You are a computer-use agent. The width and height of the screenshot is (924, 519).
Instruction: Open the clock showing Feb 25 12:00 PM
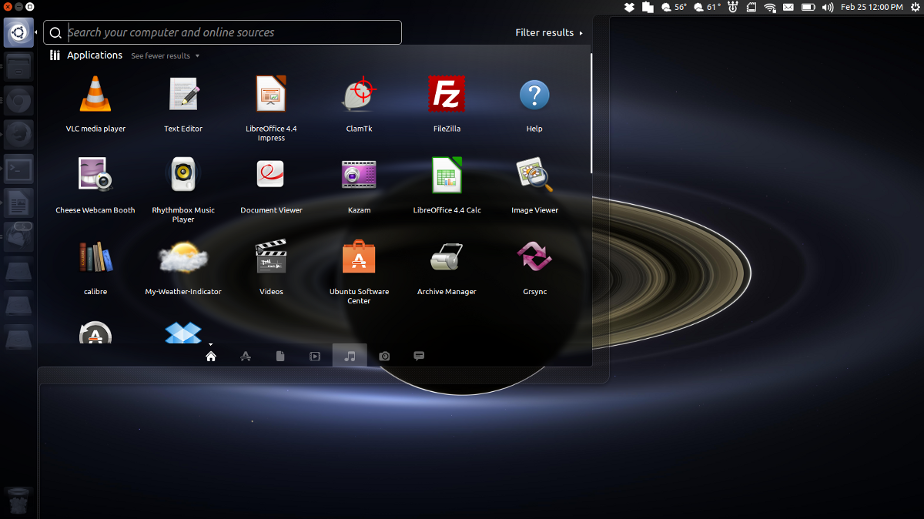pyautogui.click(x=872, y=7)
